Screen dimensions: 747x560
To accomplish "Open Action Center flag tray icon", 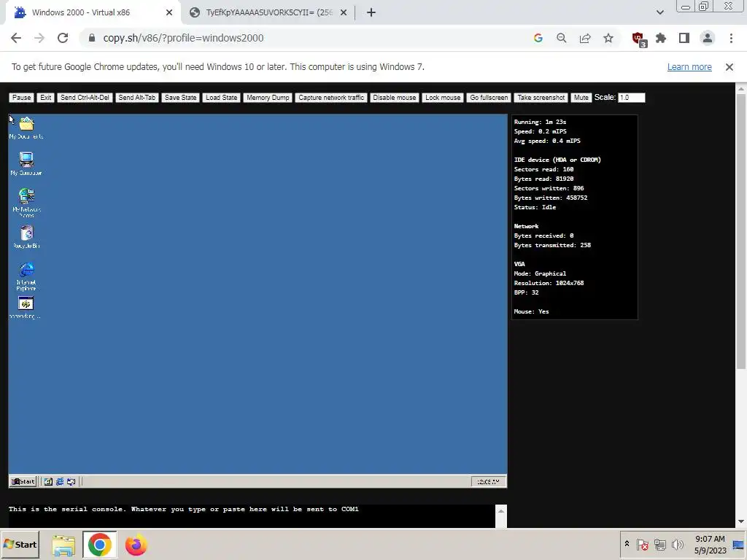I will 643,544.
